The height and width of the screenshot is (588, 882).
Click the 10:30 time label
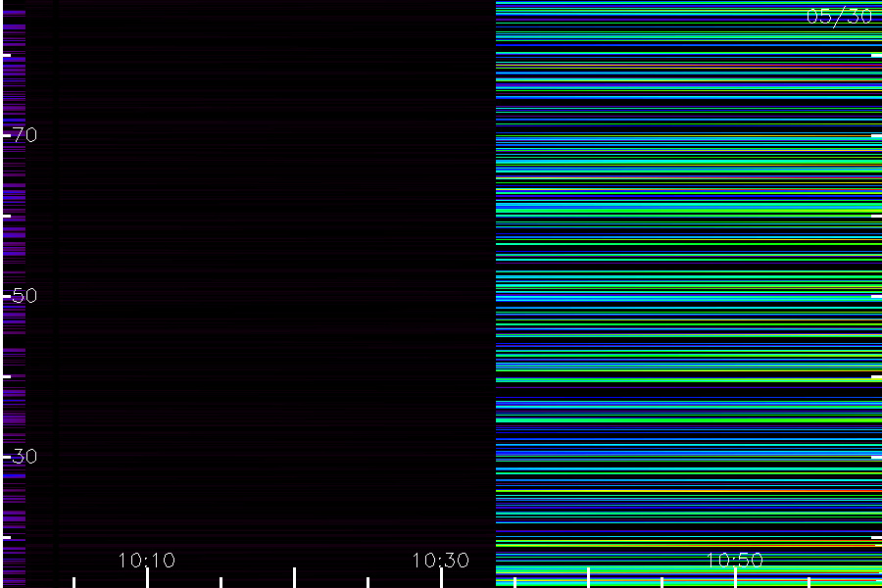click(440, 561)
